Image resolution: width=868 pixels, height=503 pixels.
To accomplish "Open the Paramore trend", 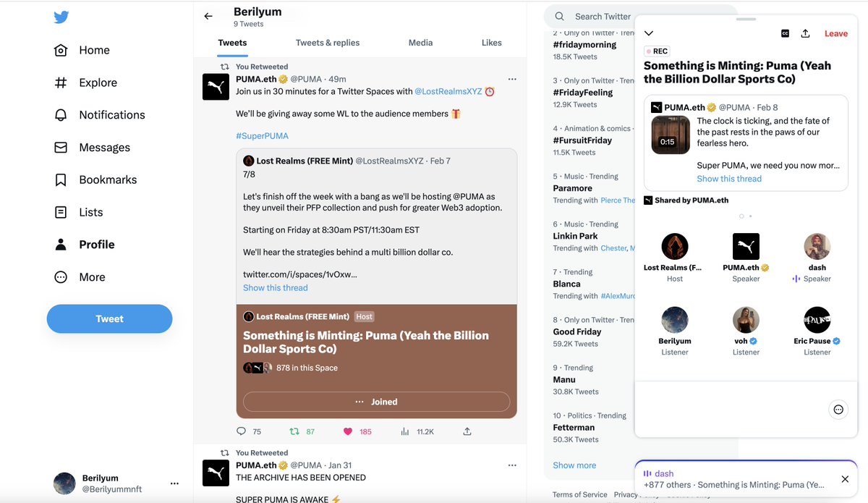I will pyautogui.click(x=573, y=188).
